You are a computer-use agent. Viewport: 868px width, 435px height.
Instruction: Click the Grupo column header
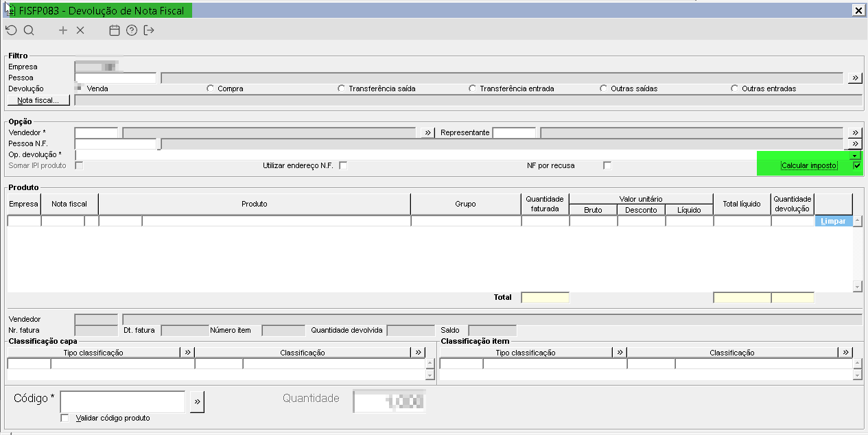pyautogui.click(x=466, y=204)
